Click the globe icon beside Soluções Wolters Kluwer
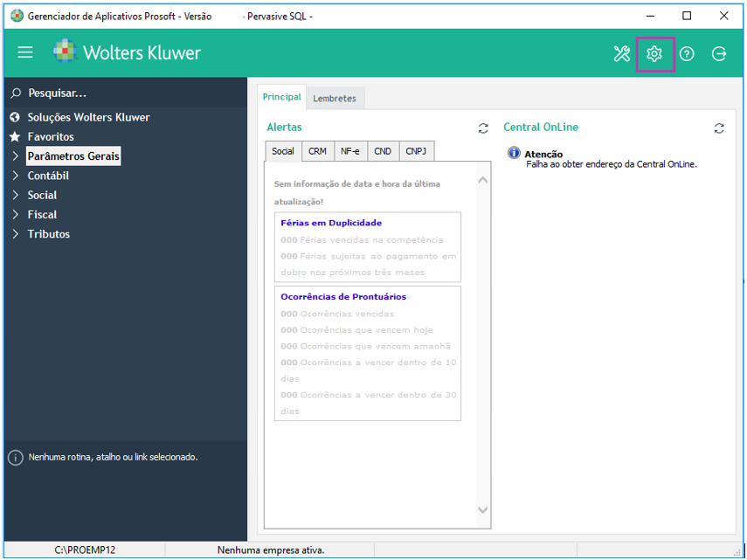This screenshot has width=747, height=560. 15,117
